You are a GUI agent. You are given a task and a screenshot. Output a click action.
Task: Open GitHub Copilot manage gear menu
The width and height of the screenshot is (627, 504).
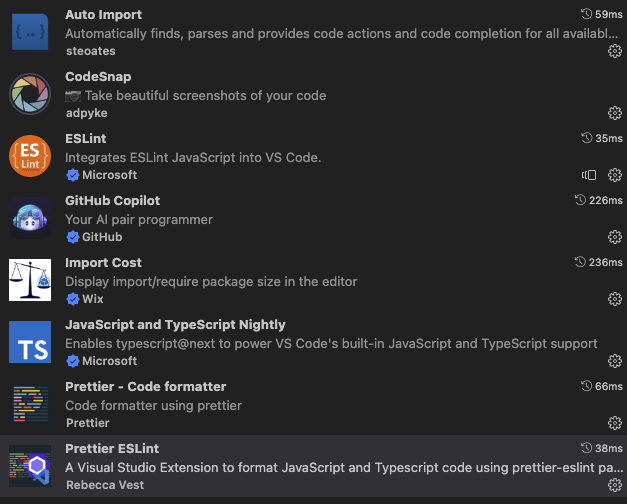point(615,237)
